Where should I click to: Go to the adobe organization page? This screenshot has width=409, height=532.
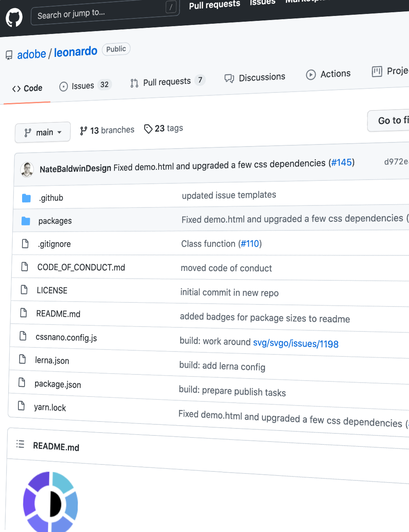tap(31, 54)
